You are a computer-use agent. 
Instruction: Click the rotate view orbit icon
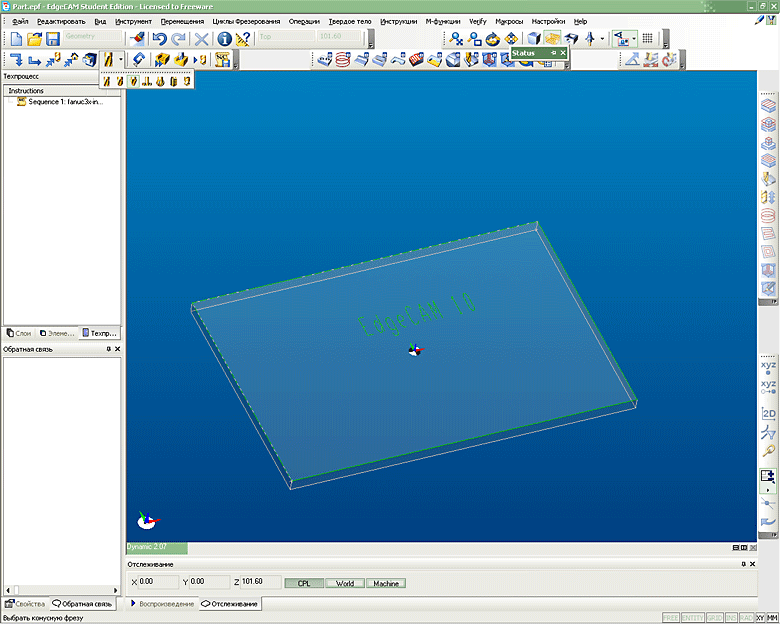[492, 39]
